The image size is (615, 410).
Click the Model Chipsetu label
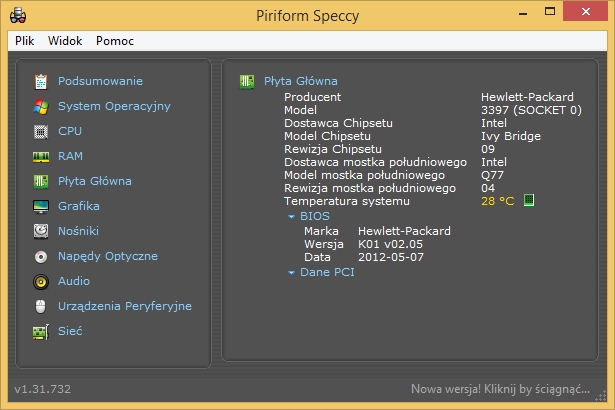click(x=327, y=136)
